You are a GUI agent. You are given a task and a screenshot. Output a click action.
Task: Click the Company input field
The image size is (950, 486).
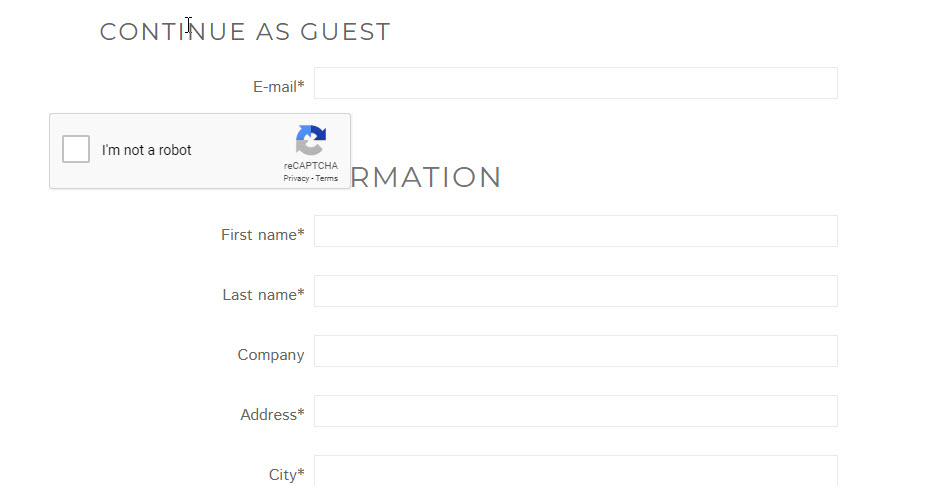[x=575, y=351]
